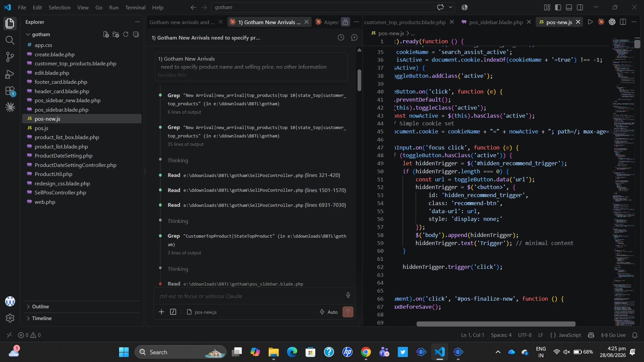The image size is (644, 362).
Task: Open Extensions view in activity bar
Action: [x=10, y=91]
